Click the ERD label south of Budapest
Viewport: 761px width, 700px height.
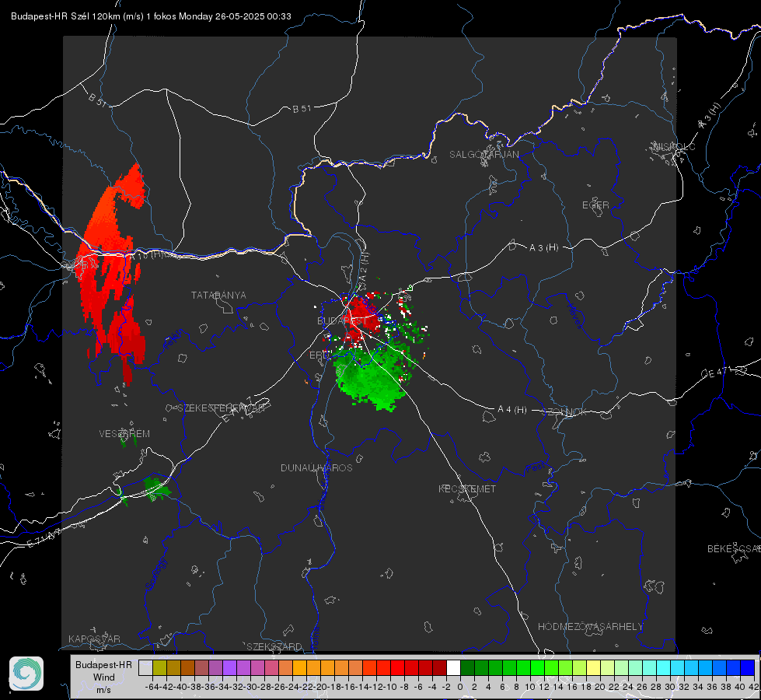click(x=319, y=355)
